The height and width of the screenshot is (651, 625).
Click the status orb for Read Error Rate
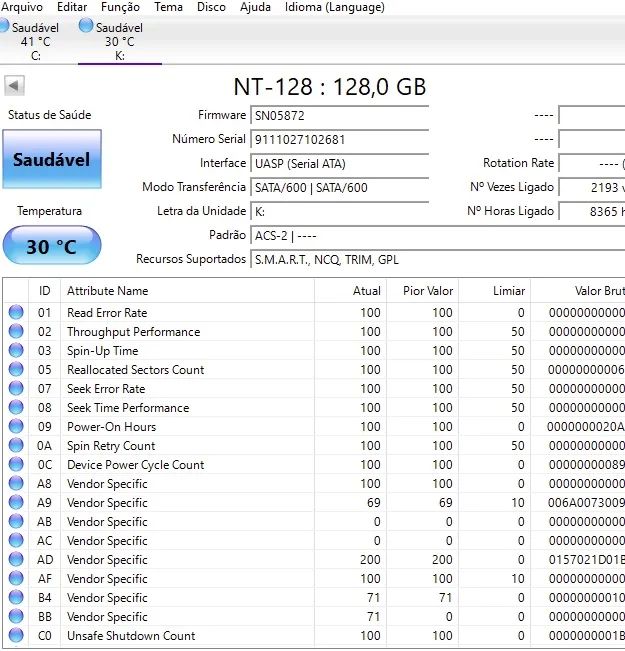click(16, 312)
